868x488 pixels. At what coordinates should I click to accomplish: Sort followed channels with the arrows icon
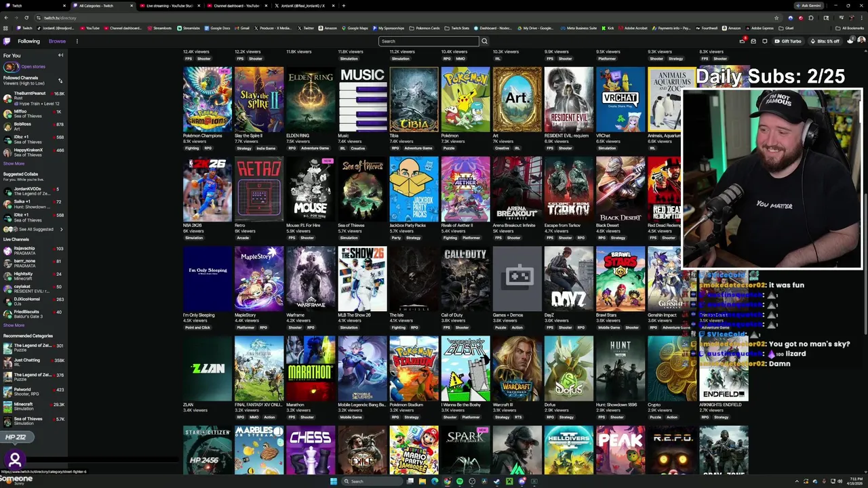tap(60, 81)
